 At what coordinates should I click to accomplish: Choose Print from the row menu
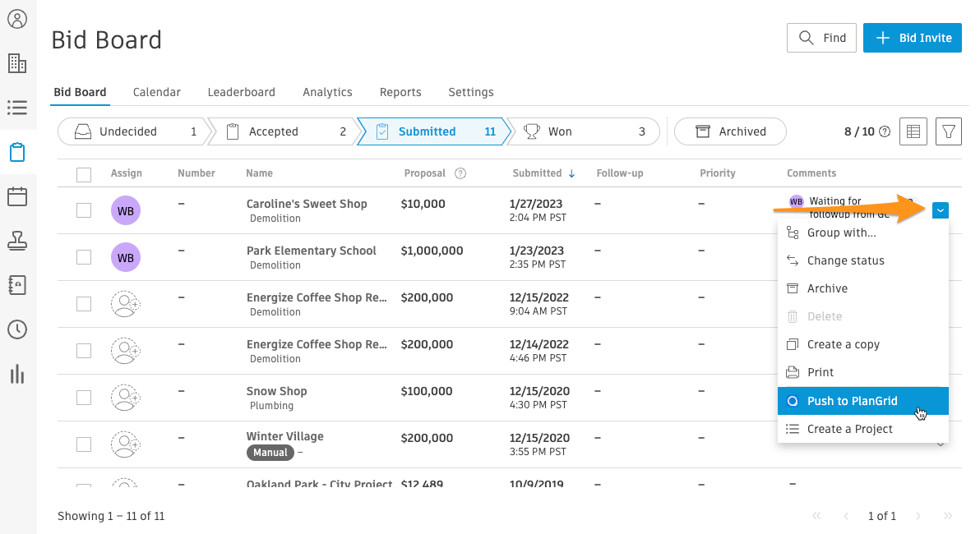coord(862,372)
